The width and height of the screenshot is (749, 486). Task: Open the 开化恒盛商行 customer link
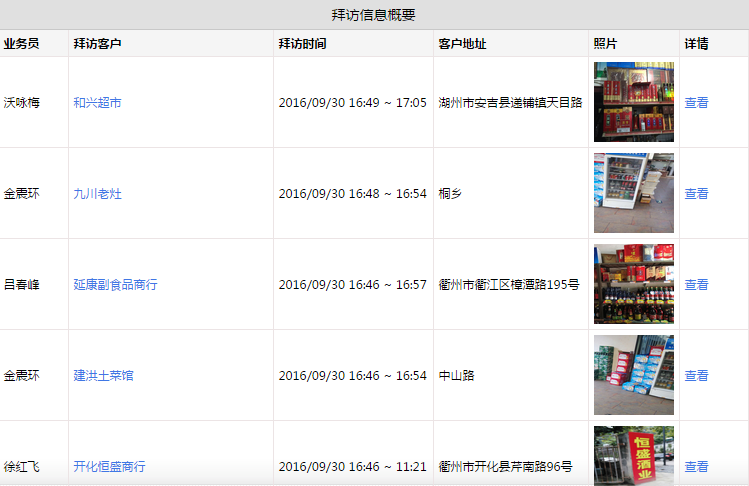109,466
